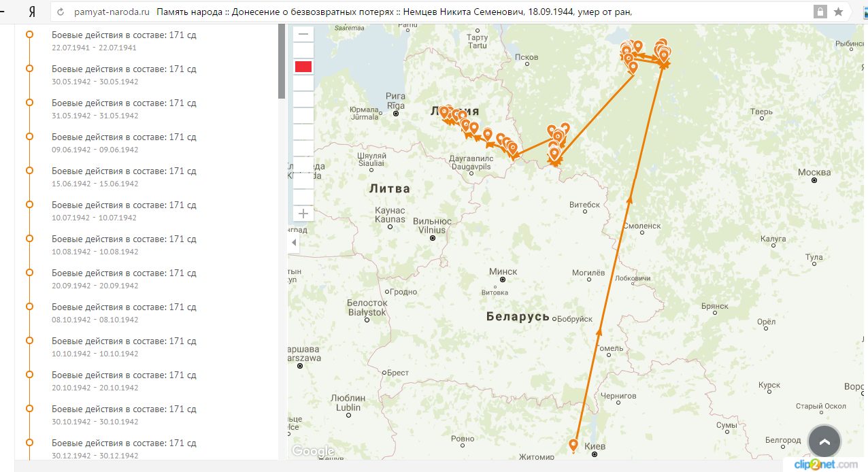Open the 09.06.1942 combat entry
Viewport: 868px width, 472px height.
coord(124,143)
